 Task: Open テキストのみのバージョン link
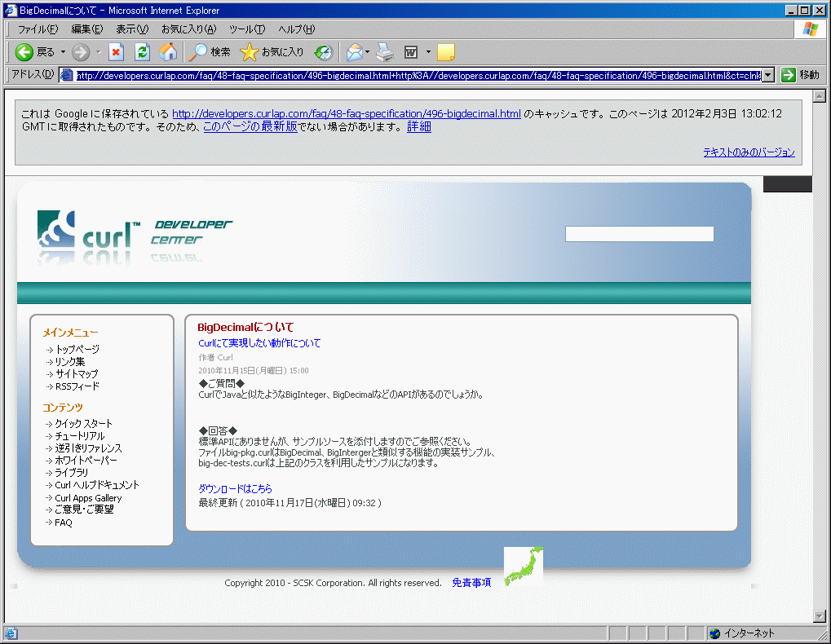pyautogui.click(x=749, y=152)
